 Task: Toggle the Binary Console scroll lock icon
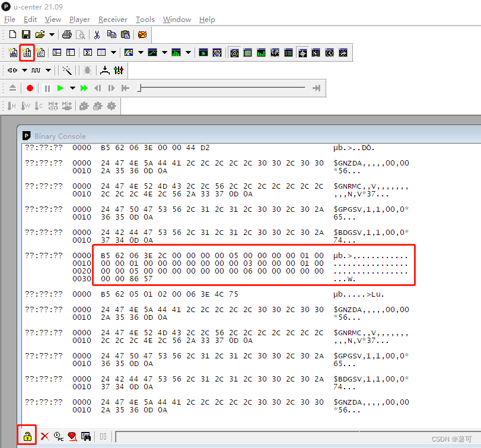coord(27,436)
